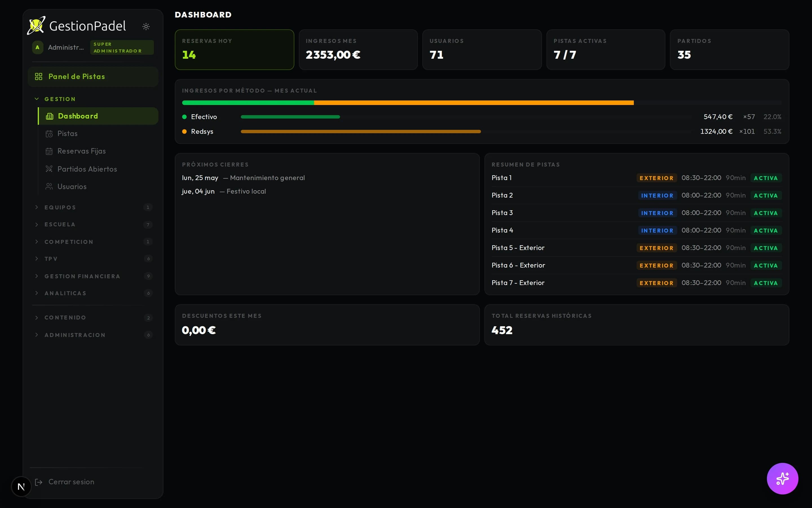Click the ×57 Efectivo transaction count
Viewport: 812px width, 508px height.
click(x=749, y=117)
